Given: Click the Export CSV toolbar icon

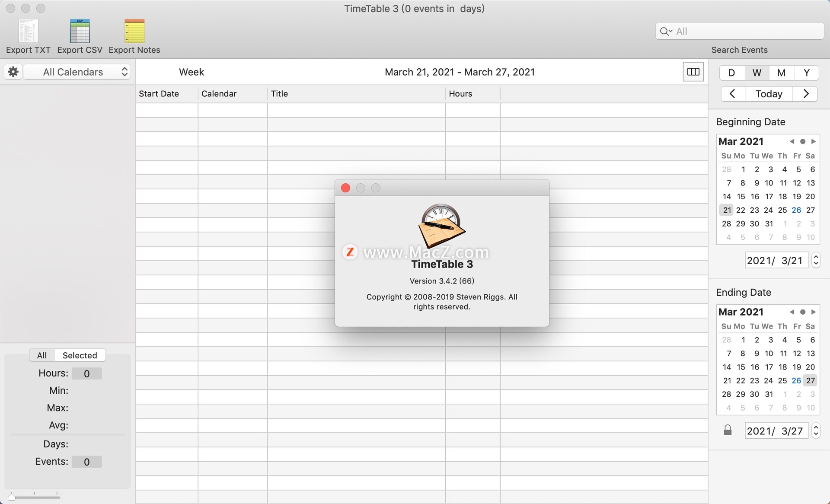Looking at the screenshot, I should 80,31.
